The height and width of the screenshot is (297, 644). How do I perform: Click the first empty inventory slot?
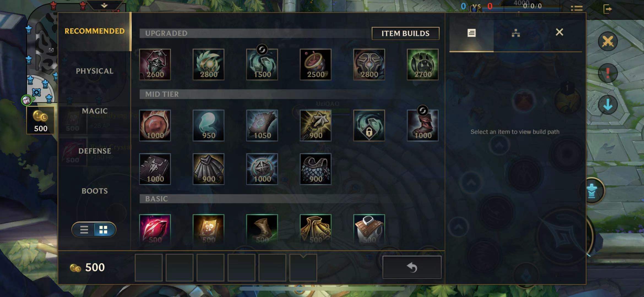point(149,268)
